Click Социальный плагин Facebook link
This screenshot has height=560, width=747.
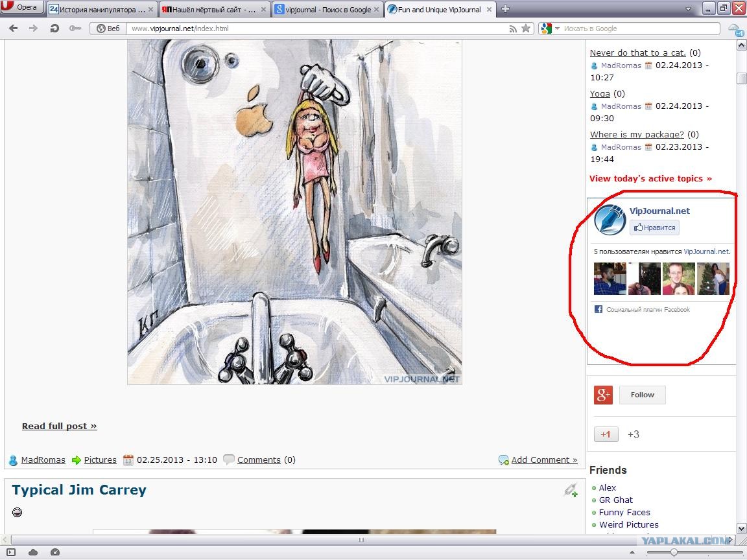pos(648,310)
